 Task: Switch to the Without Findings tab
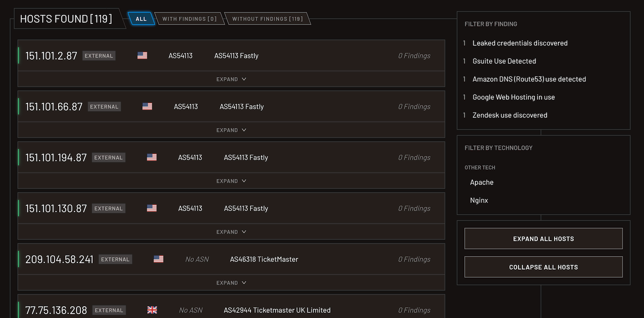tap(267, 19)
